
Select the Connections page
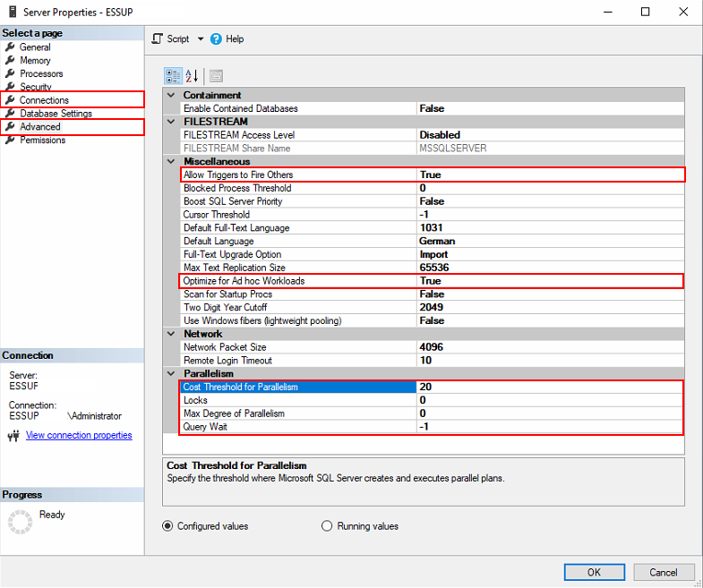point(44,100)
